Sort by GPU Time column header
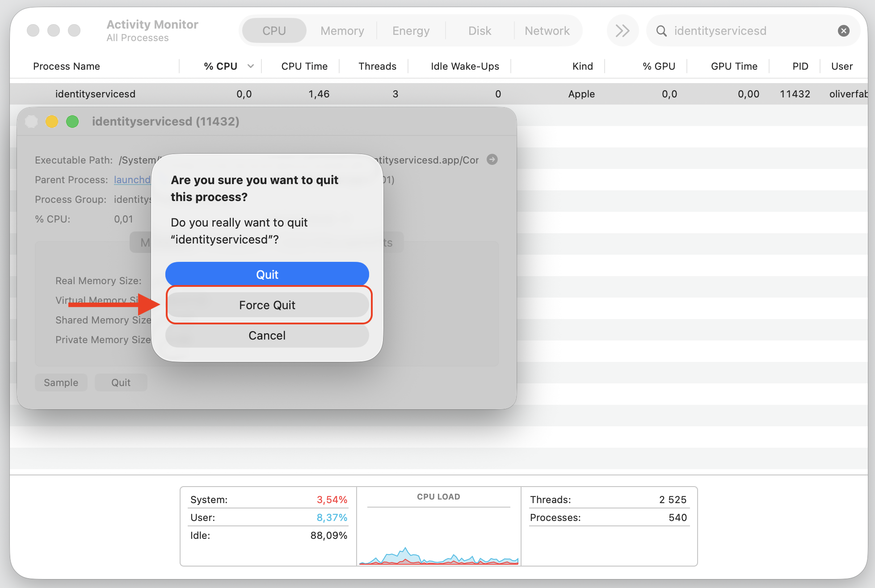The height and width of the screenshot is (588, 875). 734,66
